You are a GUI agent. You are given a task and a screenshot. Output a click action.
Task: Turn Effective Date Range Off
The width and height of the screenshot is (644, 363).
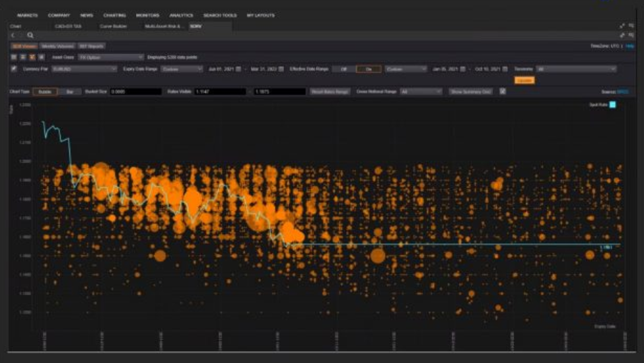[x=343, y=69]
